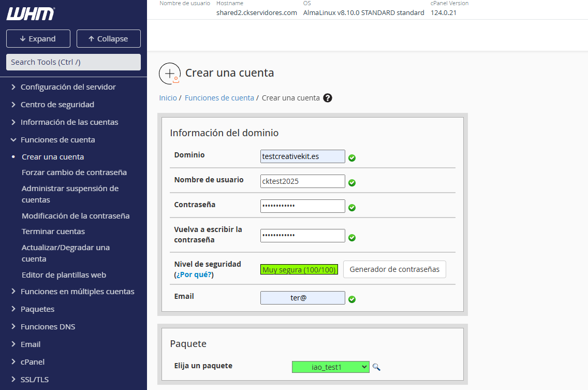Expand Configuración del servidor section
This screenshot has height=390, width=588.
68,87
